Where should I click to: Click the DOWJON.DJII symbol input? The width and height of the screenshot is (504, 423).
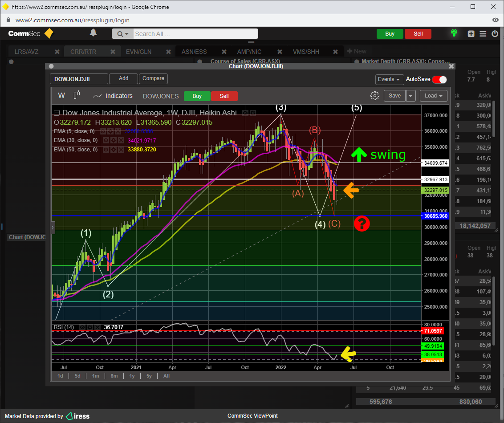(x=79, y=79)
